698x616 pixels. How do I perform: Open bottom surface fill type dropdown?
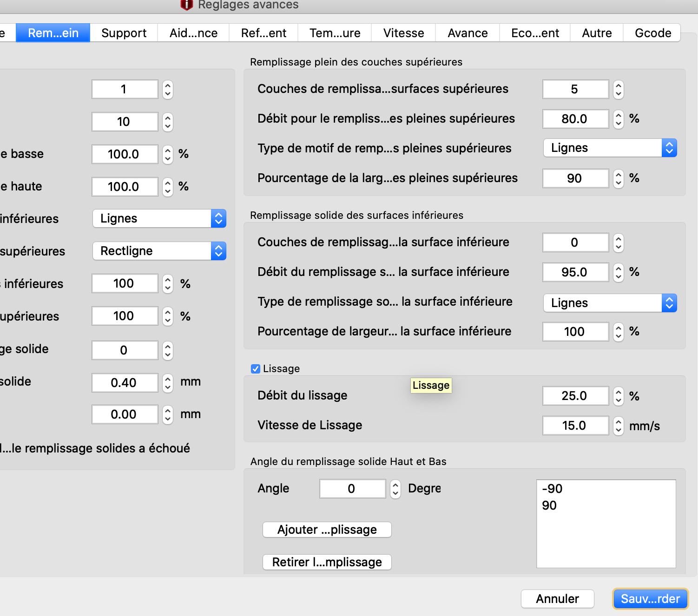[610, 303]
